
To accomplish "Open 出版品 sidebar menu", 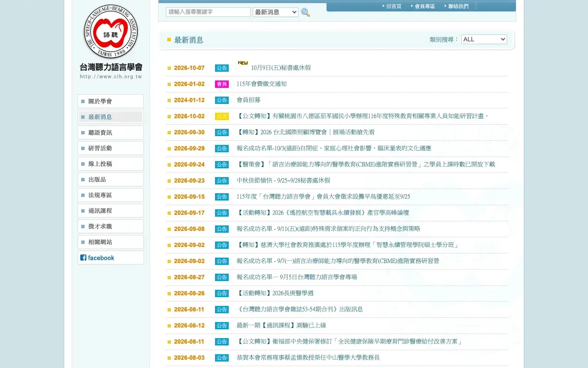I will coord(111,179).
